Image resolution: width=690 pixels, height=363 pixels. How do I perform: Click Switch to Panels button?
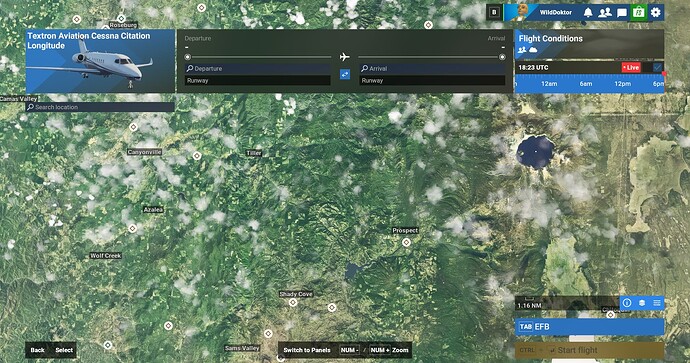point(307,350)
